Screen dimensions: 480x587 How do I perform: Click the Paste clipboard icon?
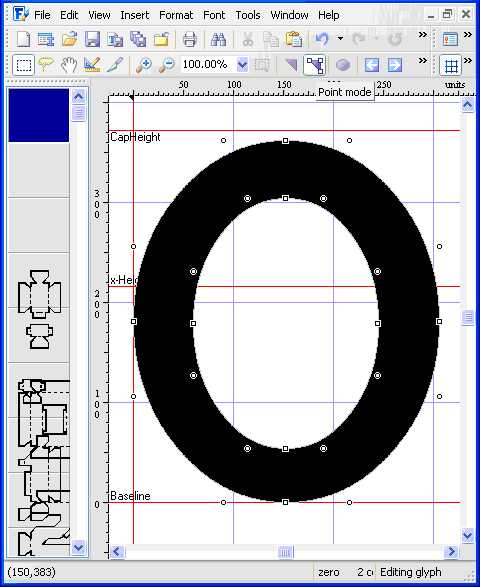click(x=294, y=39)
